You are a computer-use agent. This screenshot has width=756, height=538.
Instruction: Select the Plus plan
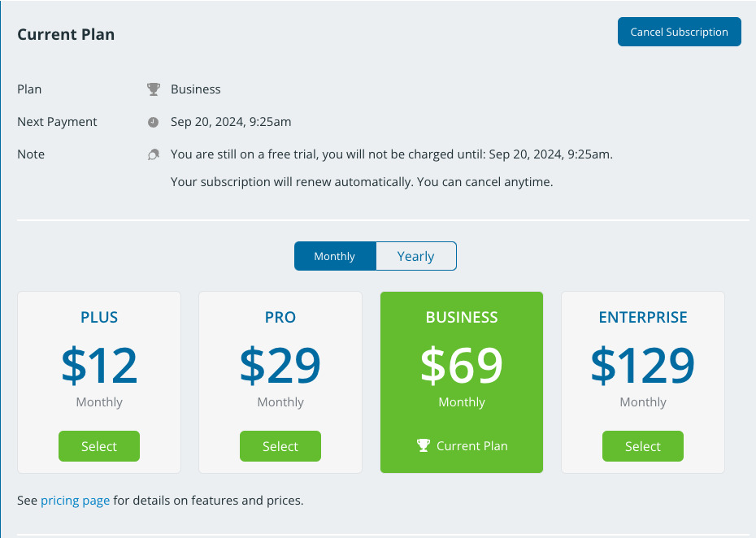[99, 446]
